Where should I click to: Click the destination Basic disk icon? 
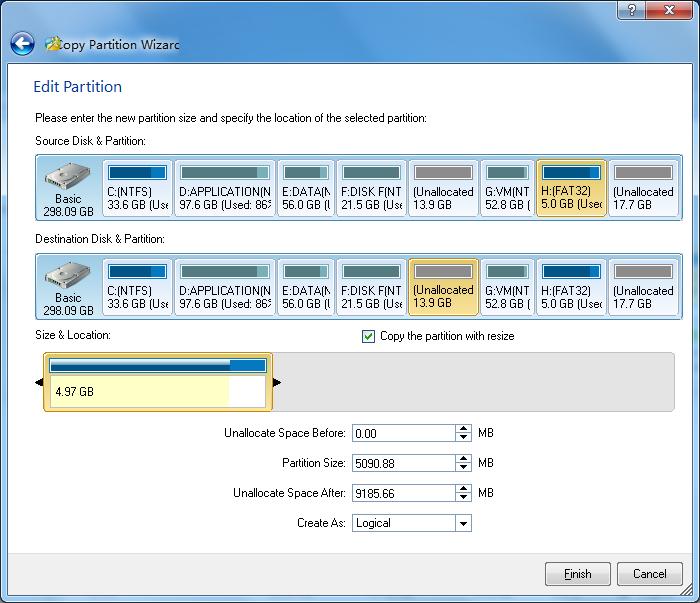[68, 287]
